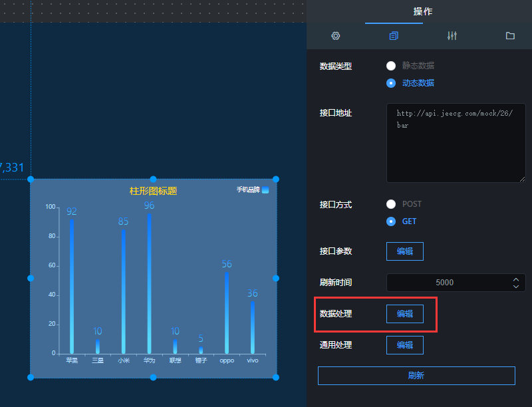Click the 数据类型 label

[336, 66]
